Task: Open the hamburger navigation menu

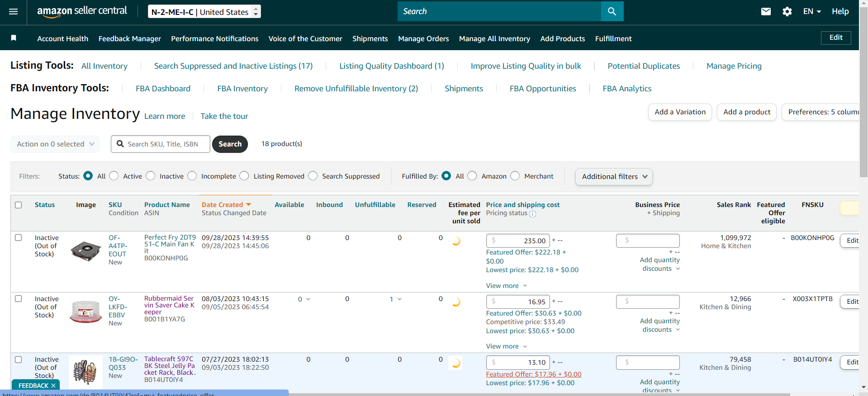Action: click(14, 12)
